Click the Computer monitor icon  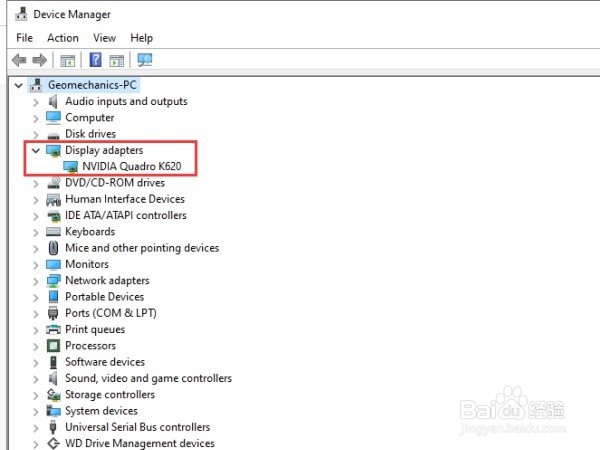(53, 117)
